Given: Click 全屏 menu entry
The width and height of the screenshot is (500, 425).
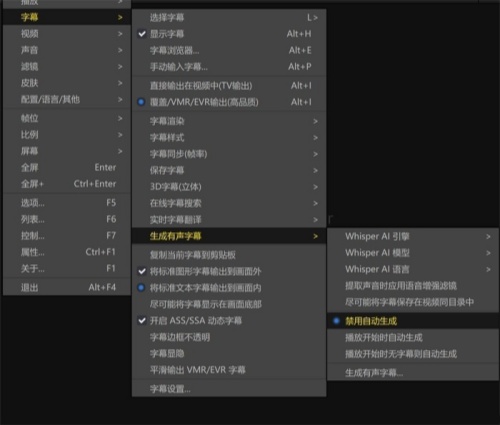Looking at the screenshot, I should [67, 167].
